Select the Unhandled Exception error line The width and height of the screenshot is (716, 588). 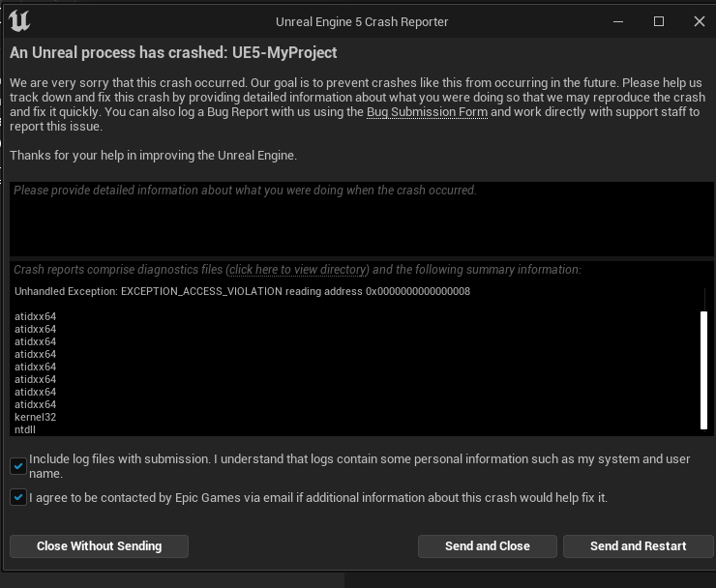tap(243, 291)
